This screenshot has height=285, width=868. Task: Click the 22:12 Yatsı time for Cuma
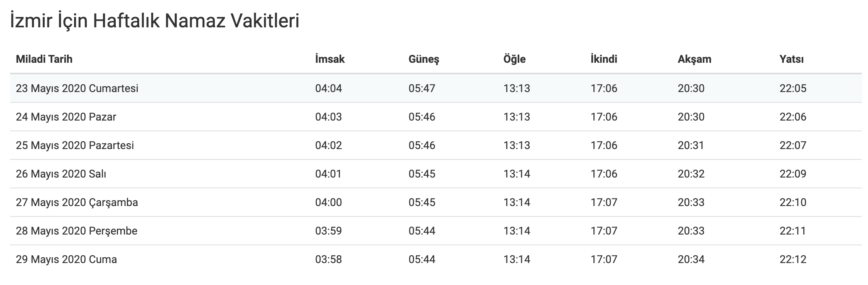(793, 260)
